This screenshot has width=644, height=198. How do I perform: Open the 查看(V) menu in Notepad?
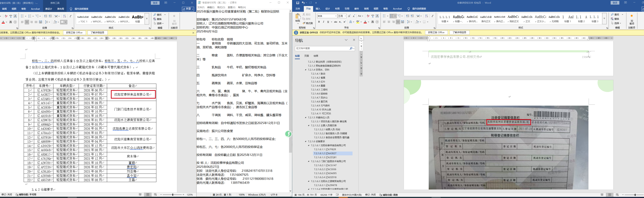pos(231,7)
